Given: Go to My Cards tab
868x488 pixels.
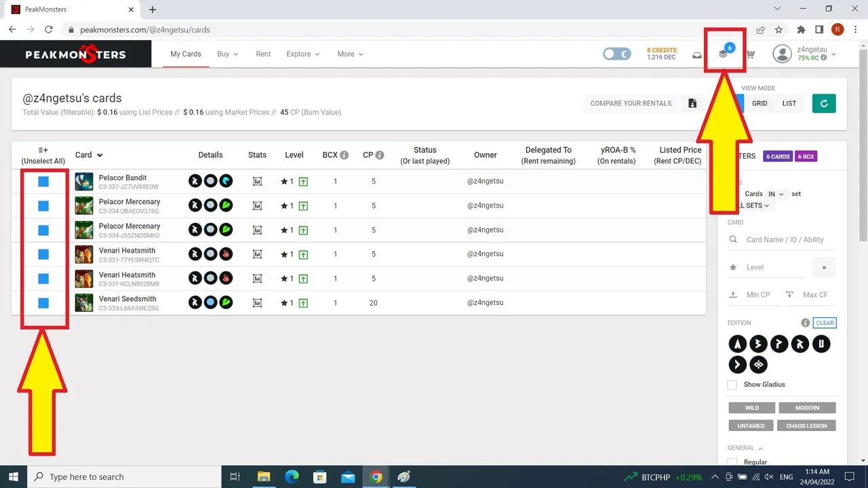Looking at the screenshot, I should tap(186, 54).
